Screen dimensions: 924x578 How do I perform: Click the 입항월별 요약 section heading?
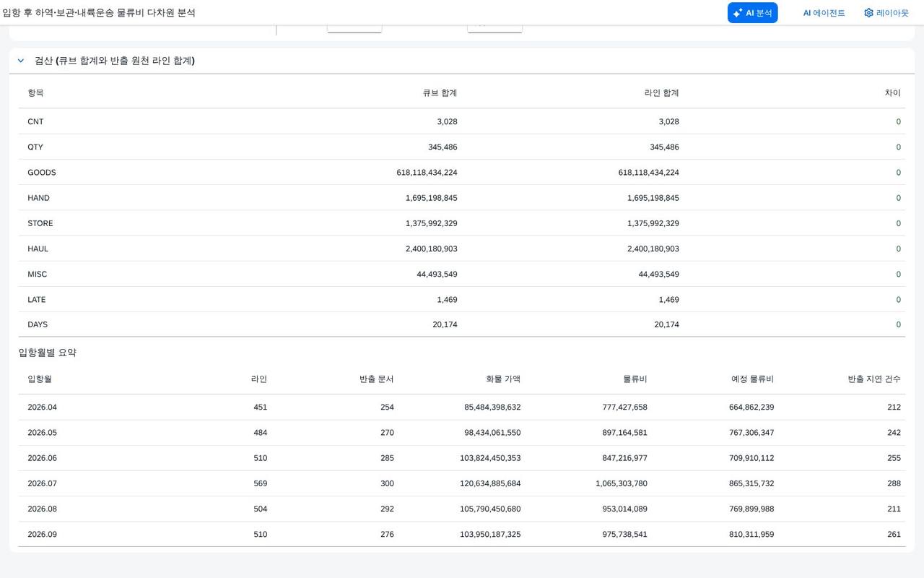(48, 353)
